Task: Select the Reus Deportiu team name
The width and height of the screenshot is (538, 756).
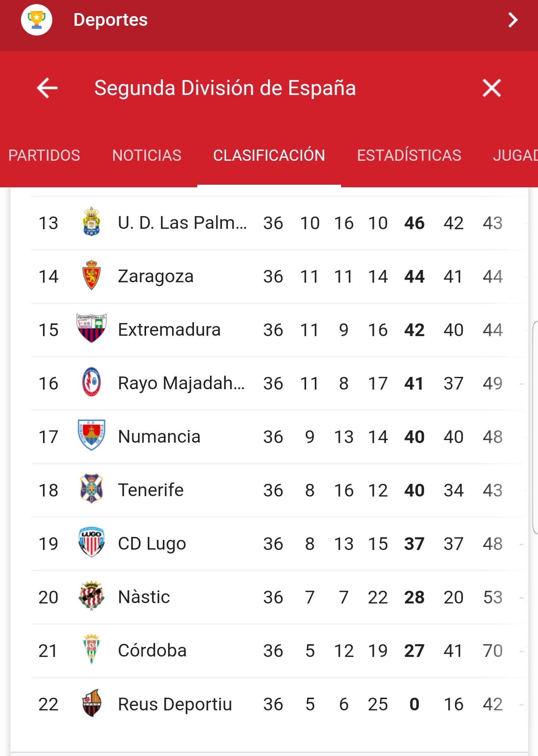Action: coord(175,704)
